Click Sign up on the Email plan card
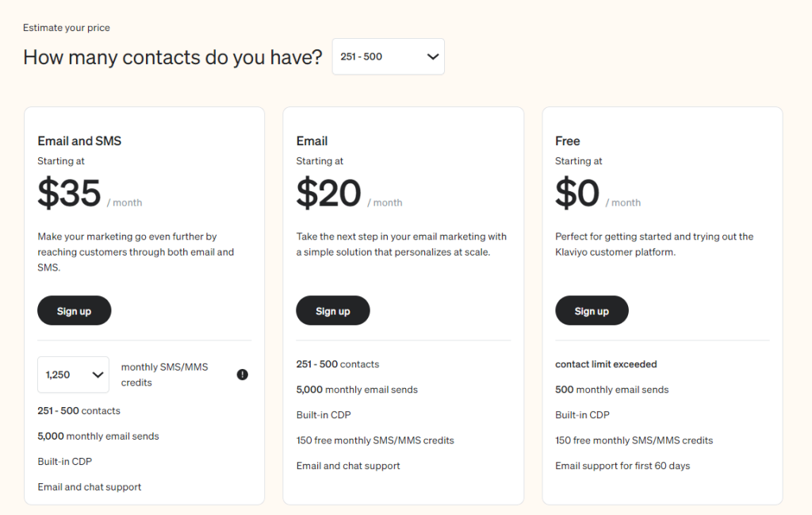The height and width of the screenshot is (515, 812). 332,310
